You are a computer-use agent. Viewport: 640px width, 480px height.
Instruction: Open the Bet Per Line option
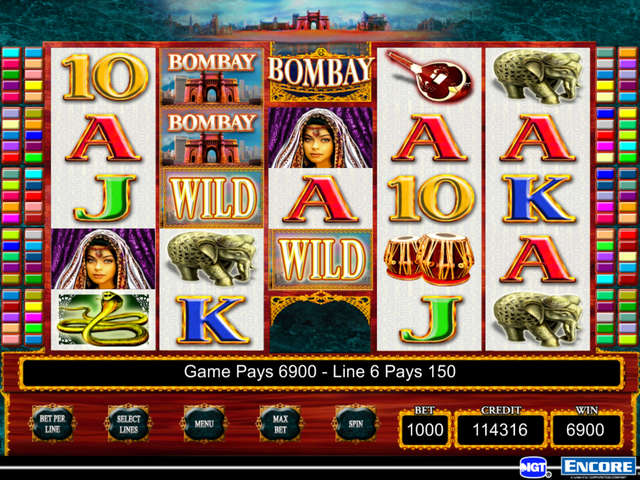[53, 424]
